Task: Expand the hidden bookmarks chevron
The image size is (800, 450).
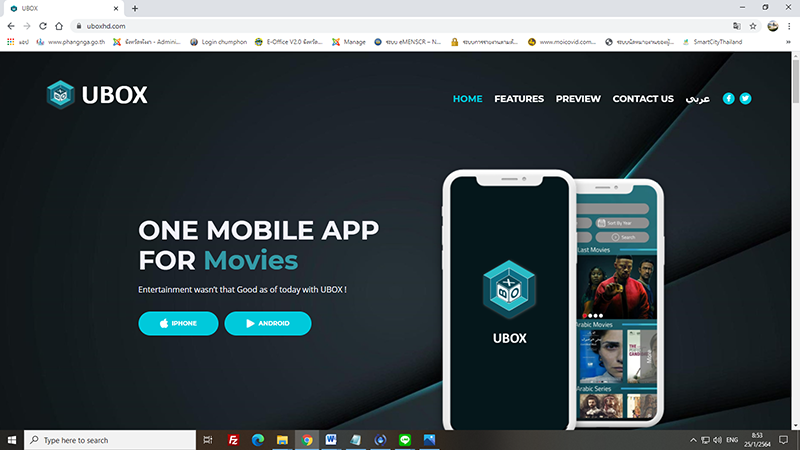Action: click(788, 42)
